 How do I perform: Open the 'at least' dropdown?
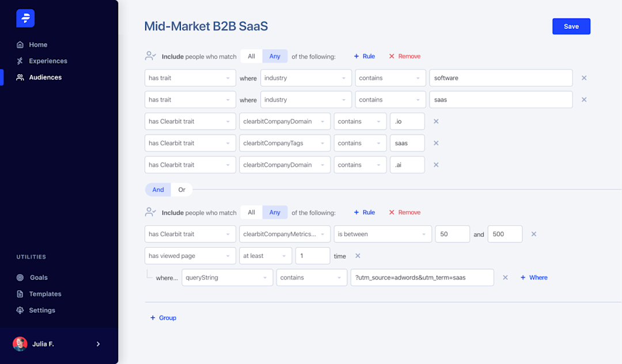pos(266,256)
